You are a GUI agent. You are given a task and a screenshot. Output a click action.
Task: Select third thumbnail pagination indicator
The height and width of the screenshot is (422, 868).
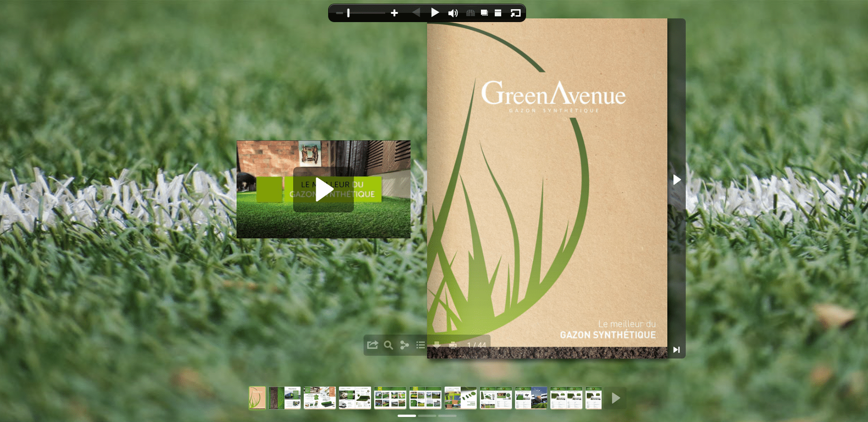(x=447, y=416)
